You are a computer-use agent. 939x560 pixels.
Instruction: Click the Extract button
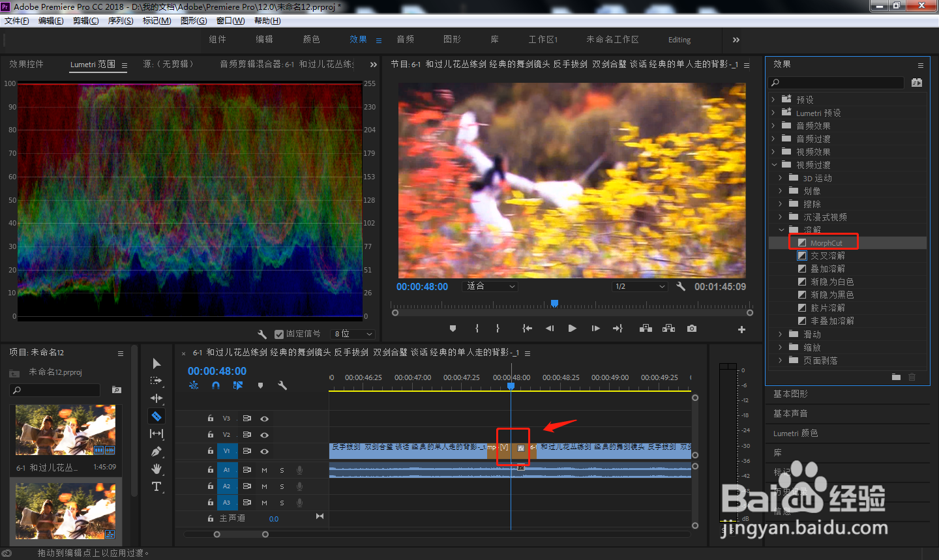[x=668, y=329]
